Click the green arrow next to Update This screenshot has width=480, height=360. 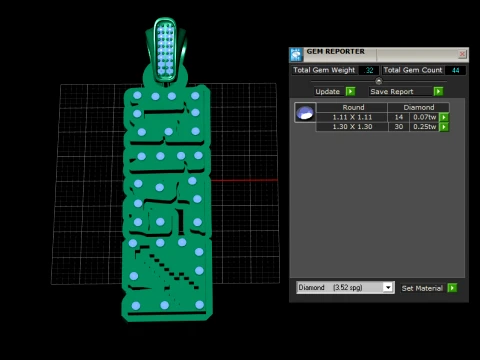click(x=350, y=91)
